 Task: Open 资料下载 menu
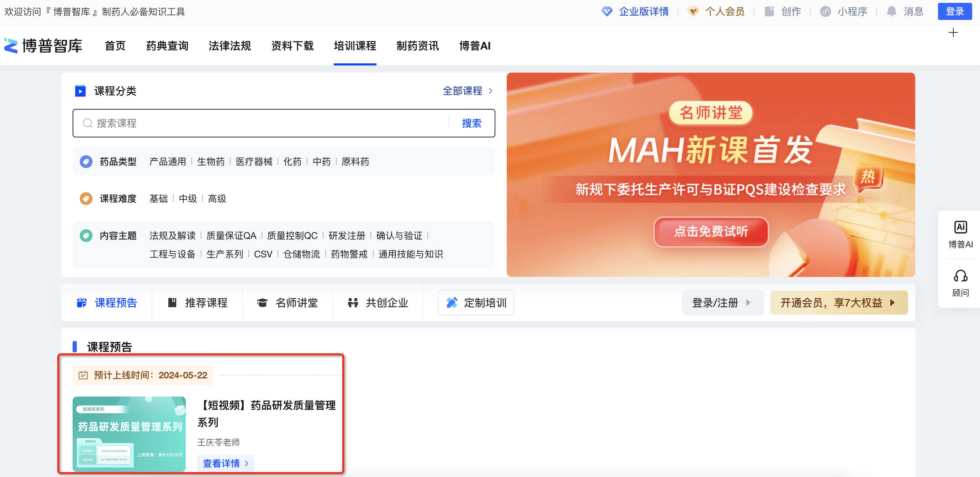point(292,46)
